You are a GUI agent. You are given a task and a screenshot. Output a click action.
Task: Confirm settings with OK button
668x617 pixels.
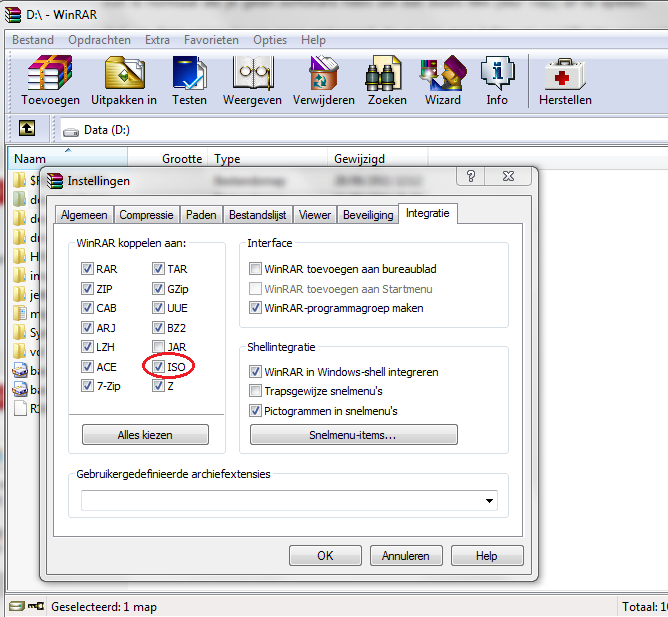[x=325, y=556]
